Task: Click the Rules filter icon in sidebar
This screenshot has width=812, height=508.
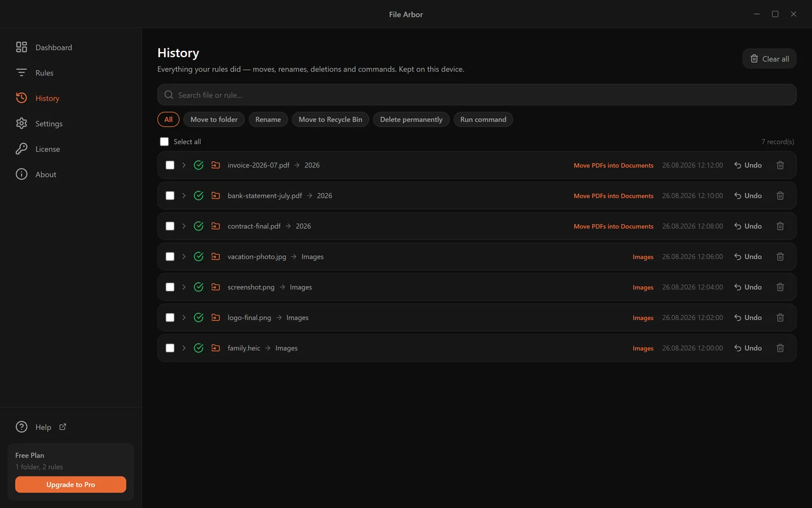Action: (22, 72)
